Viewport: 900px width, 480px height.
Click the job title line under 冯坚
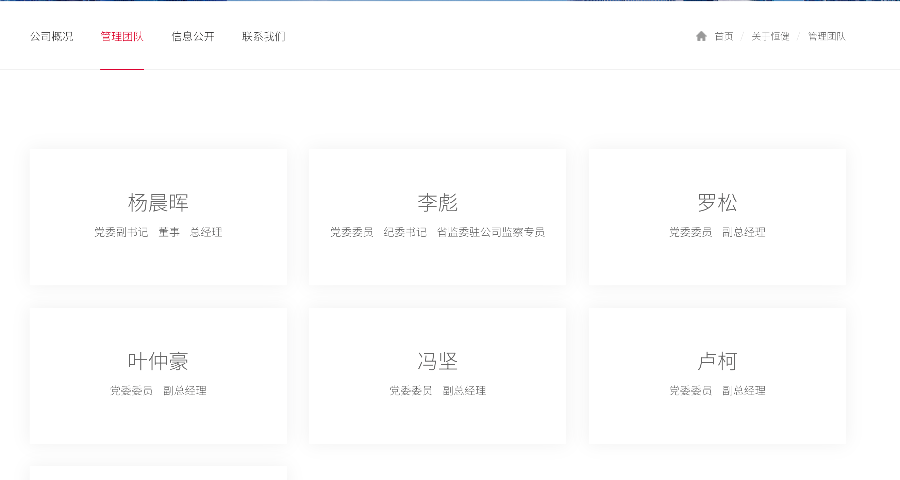pos(437,391)
